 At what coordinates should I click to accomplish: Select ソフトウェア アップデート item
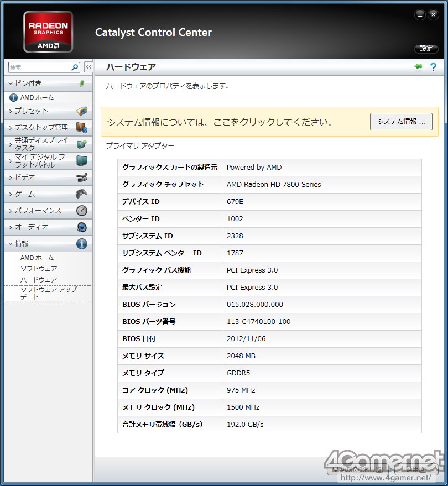[x=48, y=293]
